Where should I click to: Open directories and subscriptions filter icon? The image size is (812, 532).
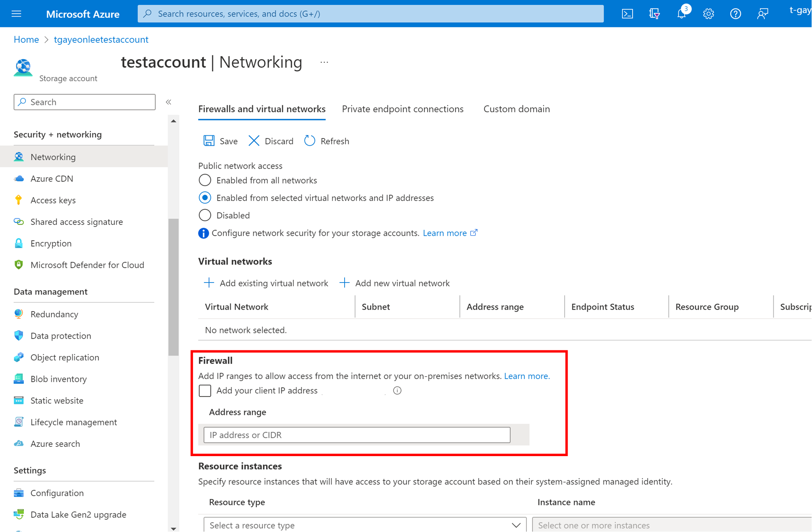[x=654, y=14]
